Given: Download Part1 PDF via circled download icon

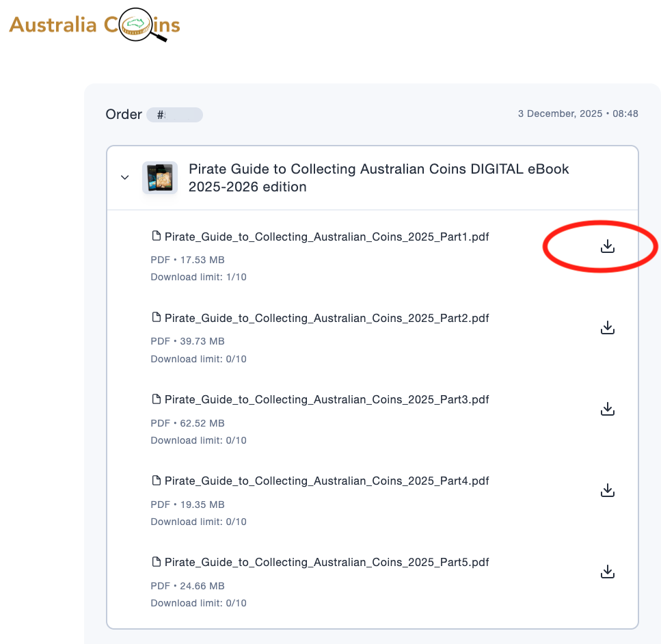Looking at the screenshot, I should [x=607, y=247].
